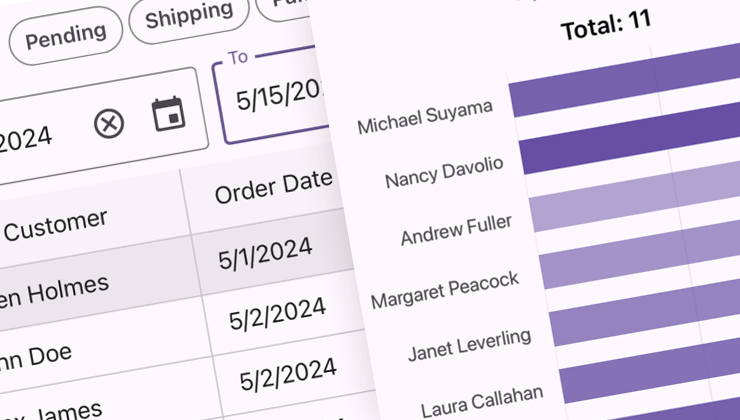Toggle the Shipping filter chip
The image size is (740, 420).
coord(188,17)
